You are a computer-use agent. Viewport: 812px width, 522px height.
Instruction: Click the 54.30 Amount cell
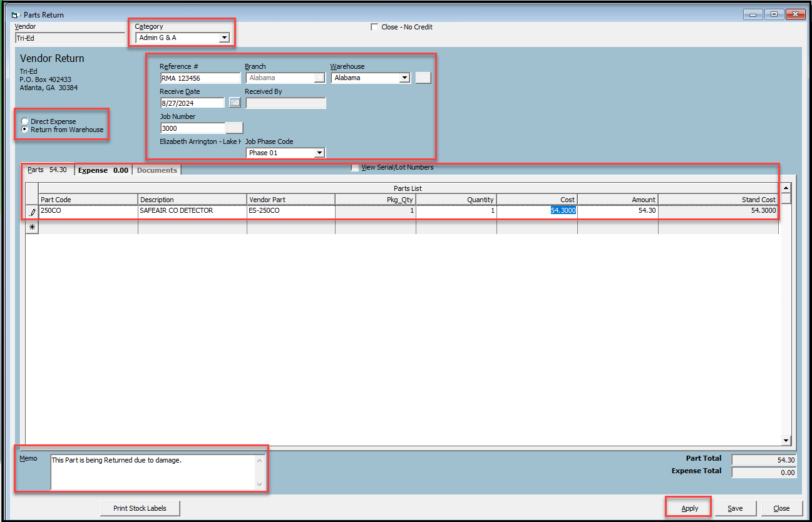coord(618,211)
